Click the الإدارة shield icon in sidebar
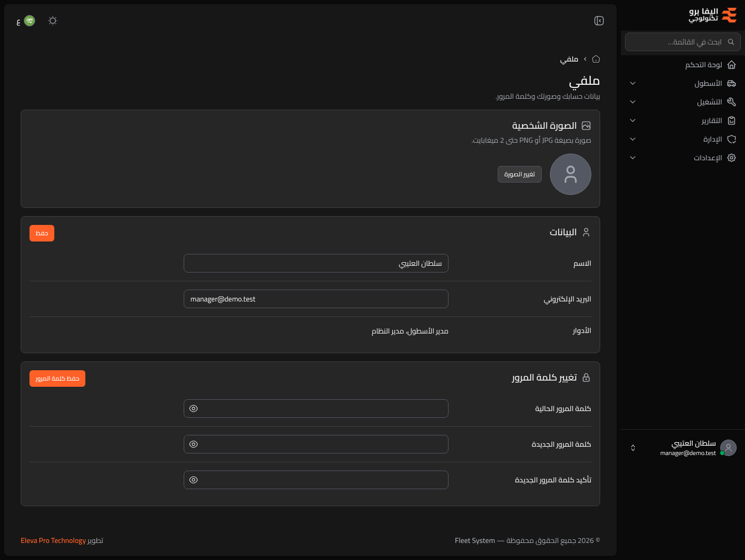Screen dimensions: 745x560 coord(732,139)
